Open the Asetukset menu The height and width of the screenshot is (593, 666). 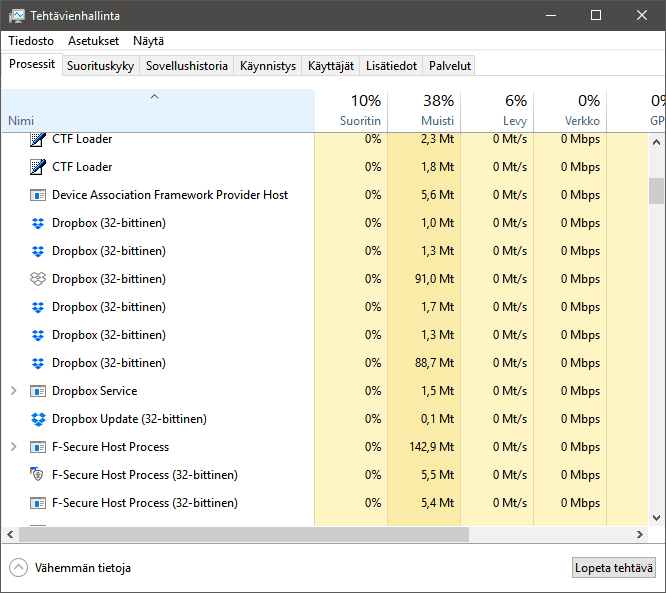[x=93, y=41]
